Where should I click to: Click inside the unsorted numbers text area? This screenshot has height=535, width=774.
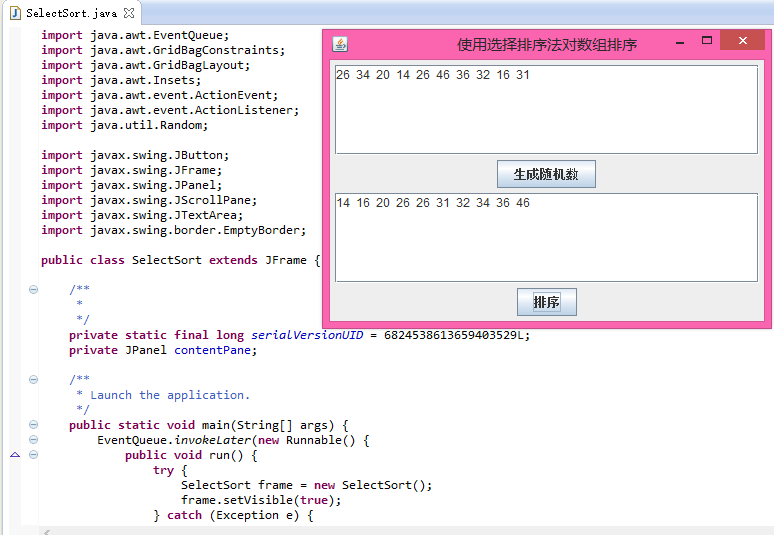tap(546, 110)
